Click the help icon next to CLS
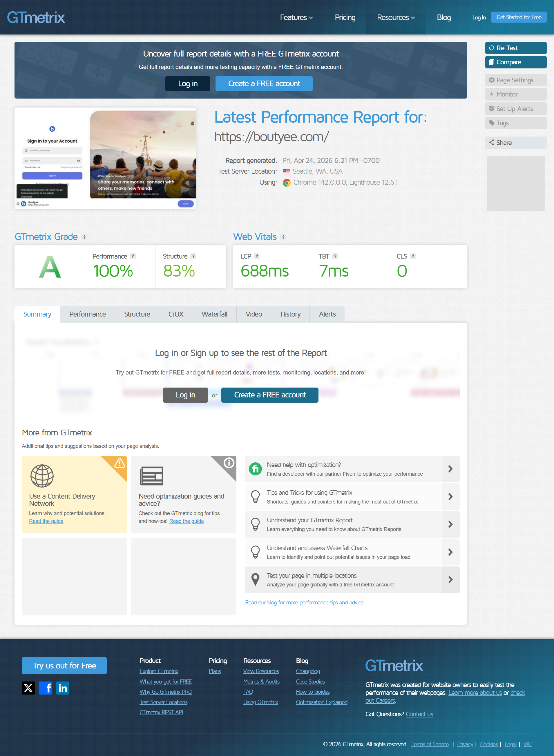 [413, 256]
